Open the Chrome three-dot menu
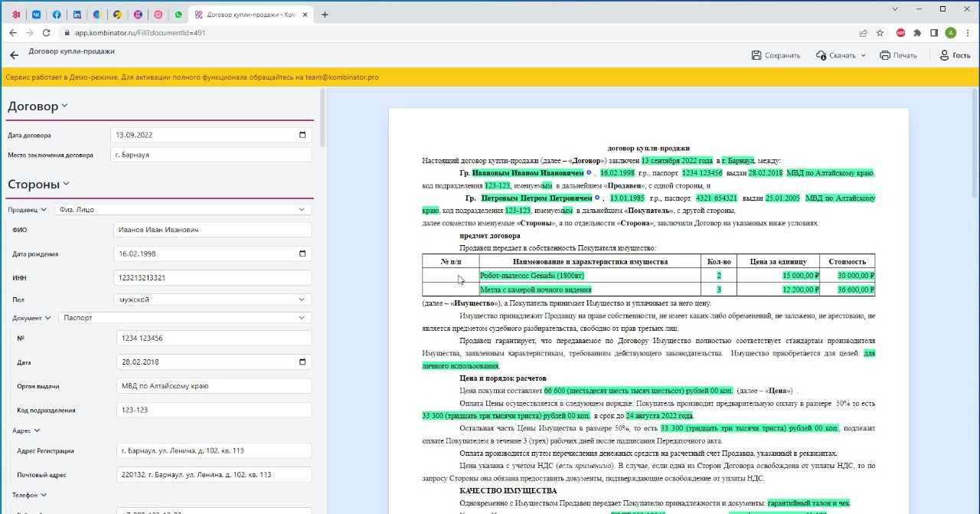This screenshot has width=980, height=514. click(x=968, y=33)
